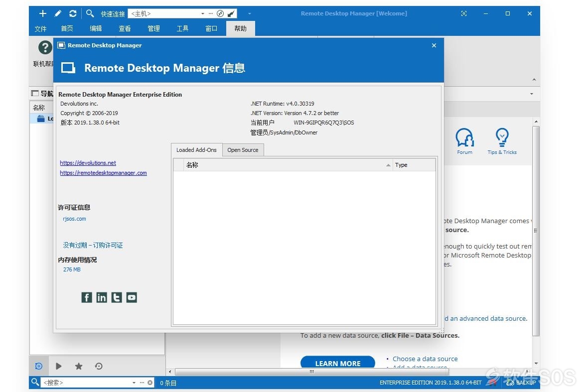Click the 0 条目 status bar entry
Image resolution: width=584 pixels, height=392 pixels.
point(168,383)
